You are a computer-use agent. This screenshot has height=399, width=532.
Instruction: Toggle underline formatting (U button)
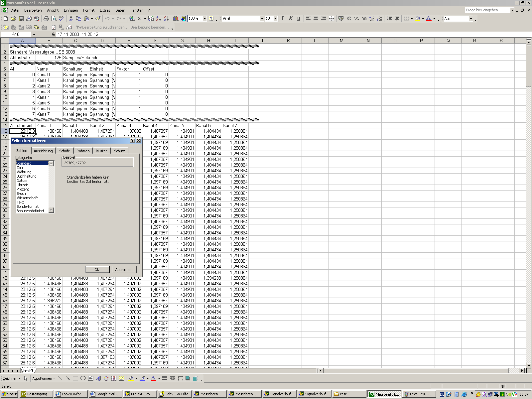[x=299, y=19]
